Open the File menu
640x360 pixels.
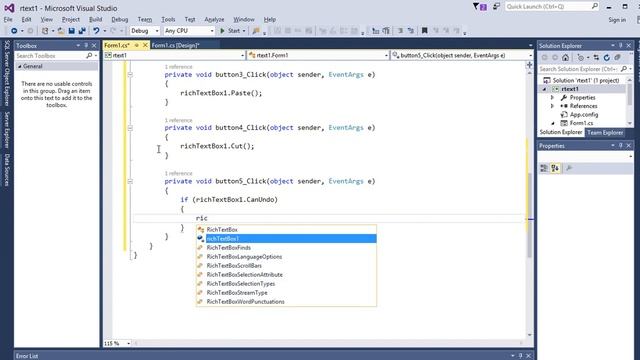tap(8, 19)
